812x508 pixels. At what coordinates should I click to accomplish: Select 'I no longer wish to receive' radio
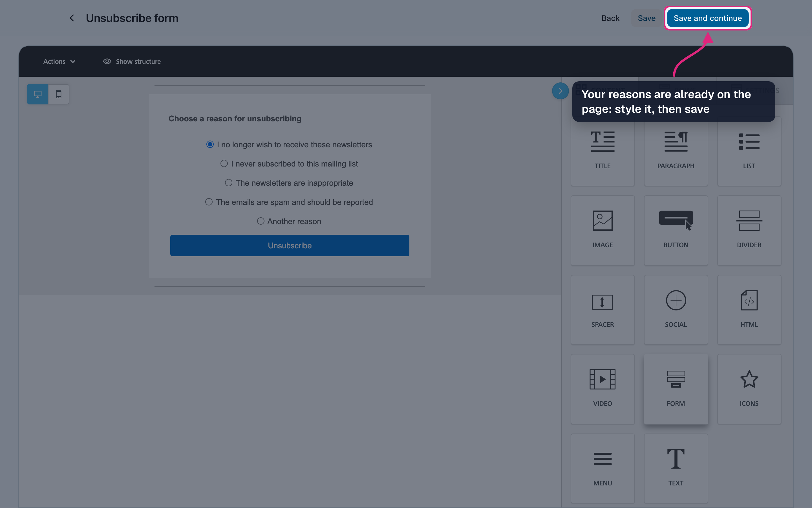coord(210,144)
